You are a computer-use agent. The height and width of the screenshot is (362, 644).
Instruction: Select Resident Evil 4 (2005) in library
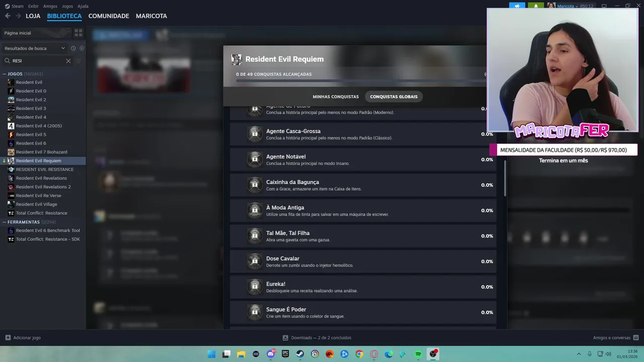click(39, 126)
